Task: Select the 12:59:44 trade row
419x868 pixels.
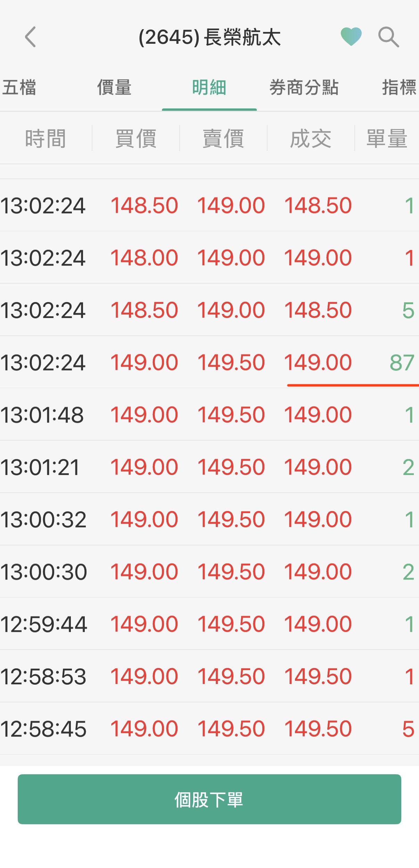Action: 209,624
